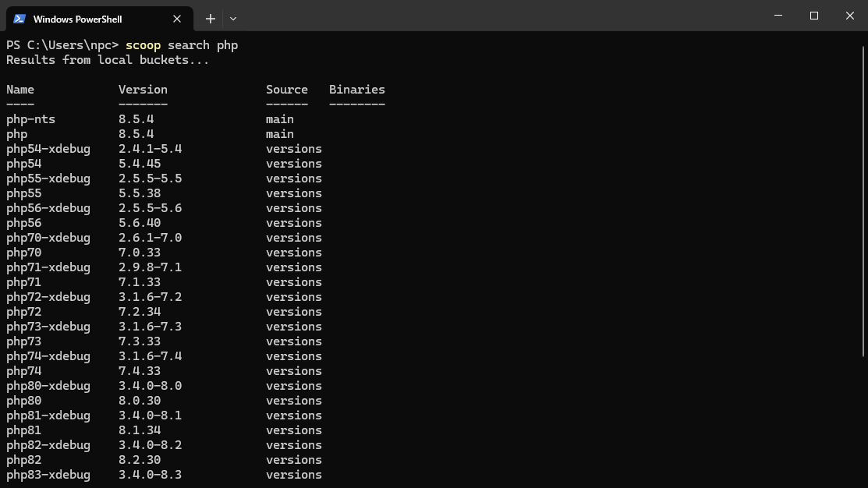The height and width of the screenshot is (488, 868).
Task: Click the highlighted 'scoop' command word
Action: (143, 45)
